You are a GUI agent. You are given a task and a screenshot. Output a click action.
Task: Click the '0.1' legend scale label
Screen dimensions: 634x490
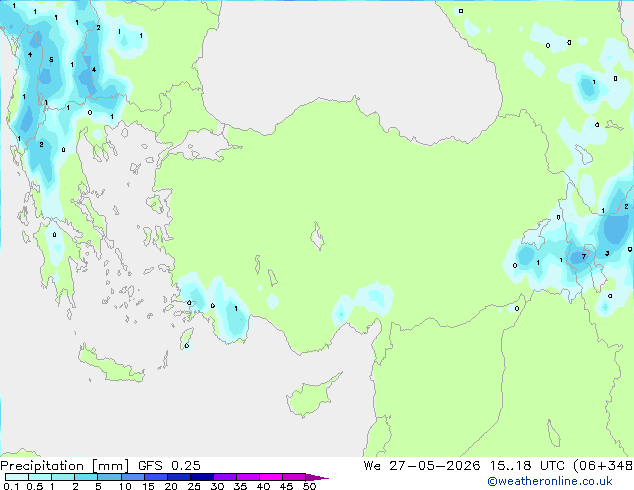(11, 486)
